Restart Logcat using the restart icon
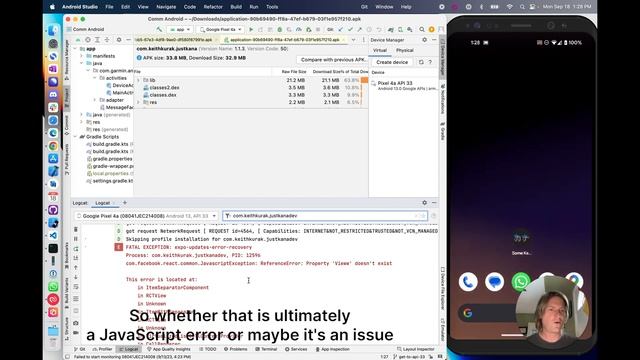The width and height of the screenshot is (640, 360). pos(76,249)
